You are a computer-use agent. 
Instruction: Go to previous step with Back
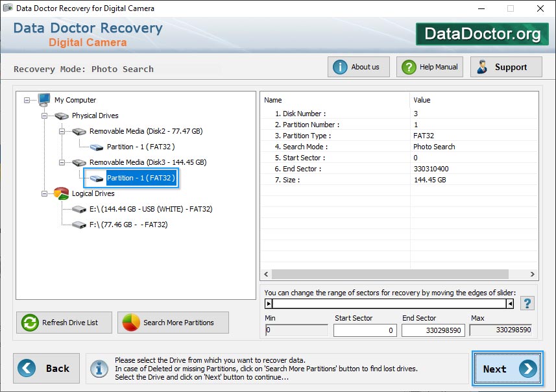pos(47,368)
